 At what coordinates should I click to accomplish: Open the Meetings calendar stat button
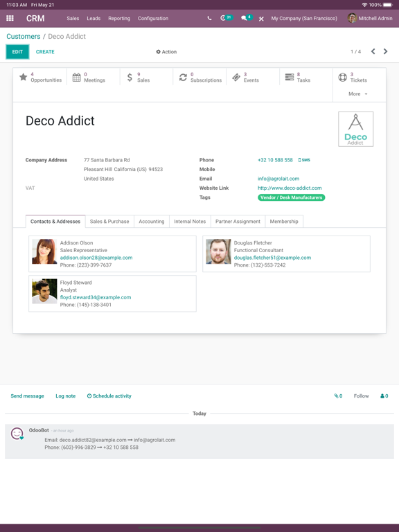[x=94, y=77]
